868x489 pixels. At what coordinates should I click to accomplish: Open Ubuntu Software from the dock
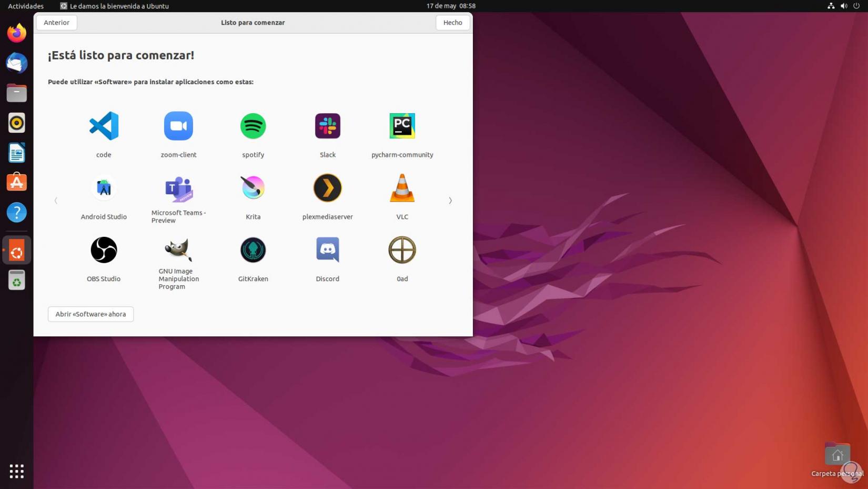coord(17,183)
